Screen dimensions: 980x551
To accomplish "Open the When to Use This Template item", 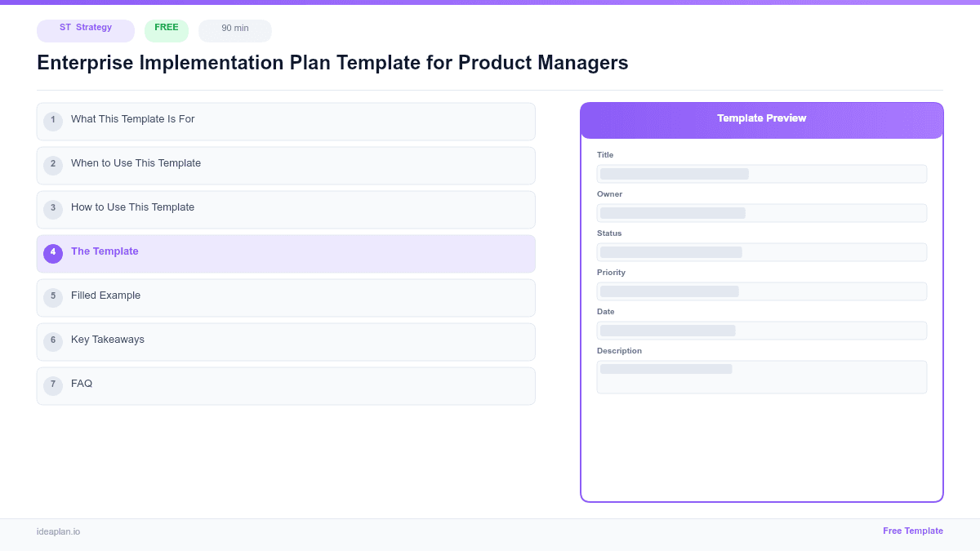I will pos(286,165).
